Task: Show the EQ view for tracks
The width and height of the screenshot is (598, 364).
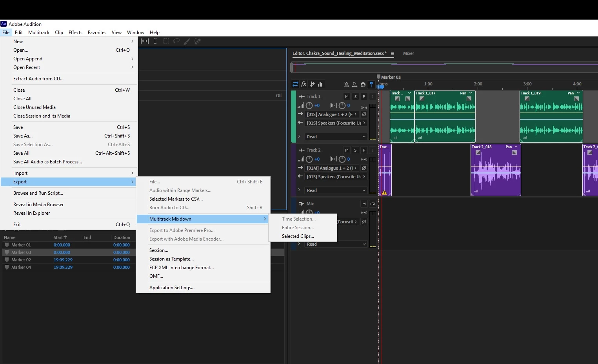Action: [x=320, y=84]
